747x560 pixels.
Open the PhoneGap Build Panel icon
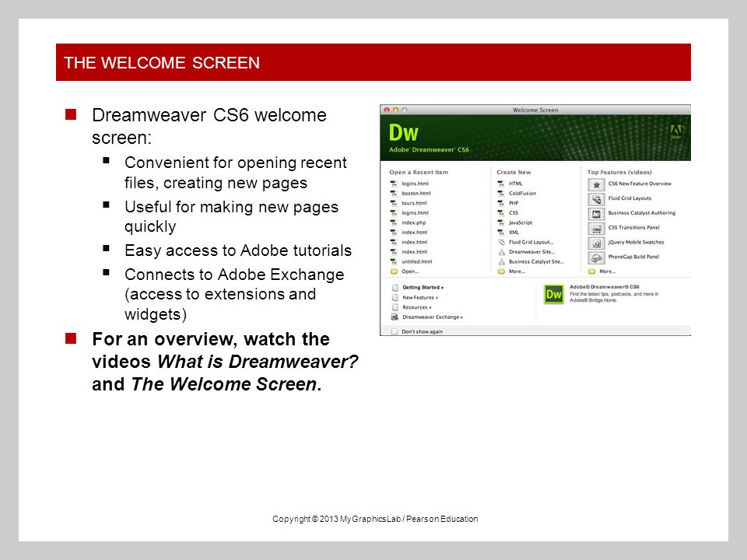coord(596,257)
